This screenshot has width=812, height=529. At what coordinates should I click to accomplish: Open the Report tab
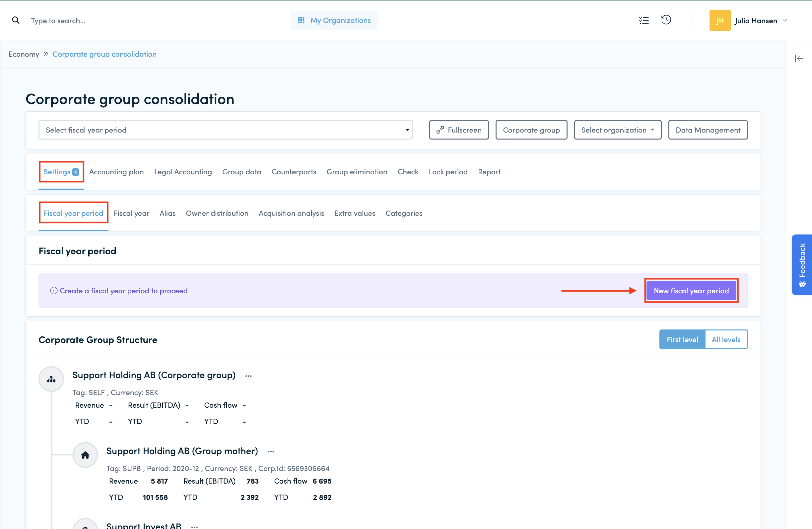coord(489,172)
